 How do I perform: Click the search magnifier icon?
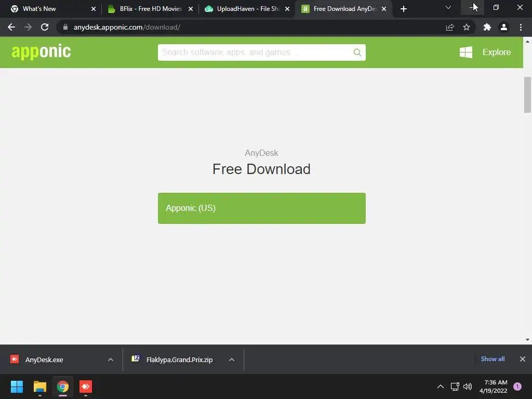[x=357, y=52]
